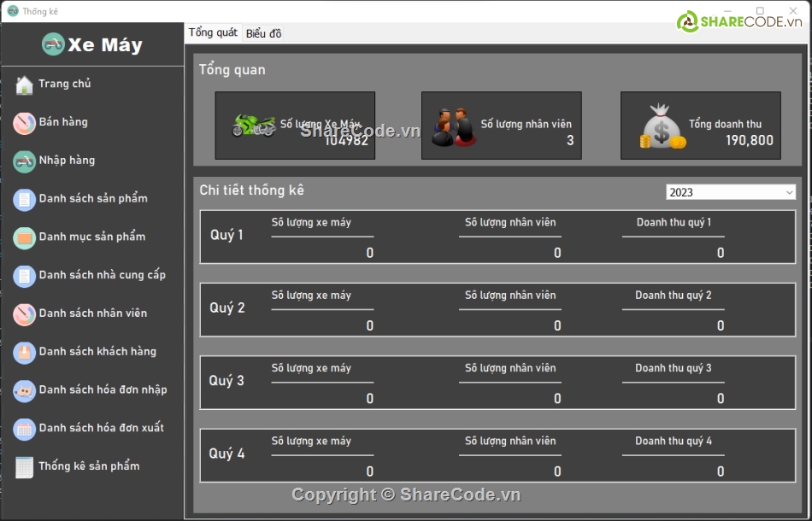Click the Nhập hàng motorbike icon

(x=24, y=161)
